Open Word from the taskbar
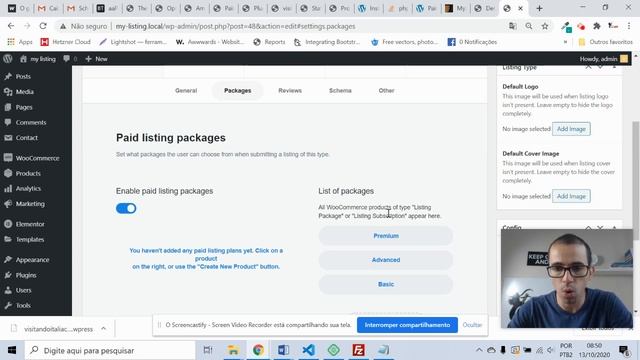The width and height of the screenshot is (640, 360). coord(283,350)
